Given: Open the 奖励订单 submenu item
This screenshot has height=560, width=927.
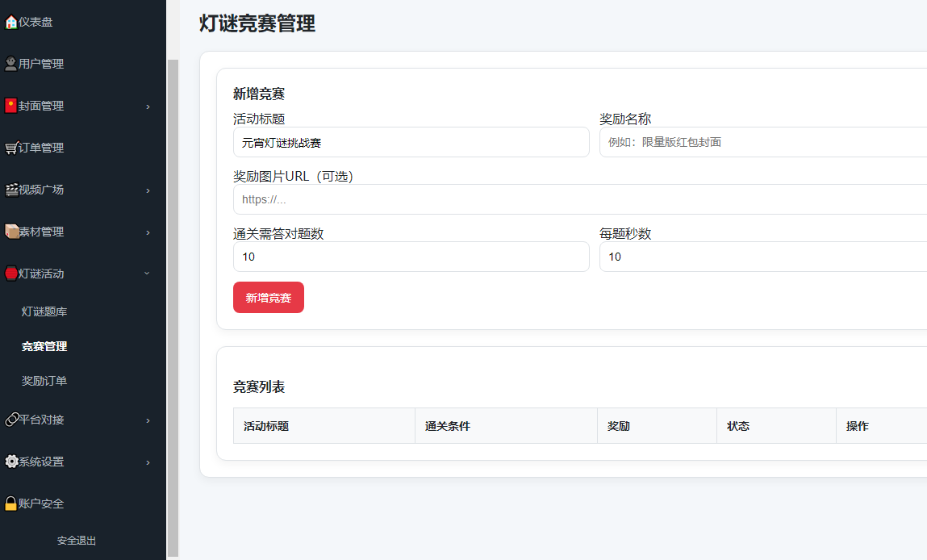Looking at the screenshot, I should [x=44, y=381].
